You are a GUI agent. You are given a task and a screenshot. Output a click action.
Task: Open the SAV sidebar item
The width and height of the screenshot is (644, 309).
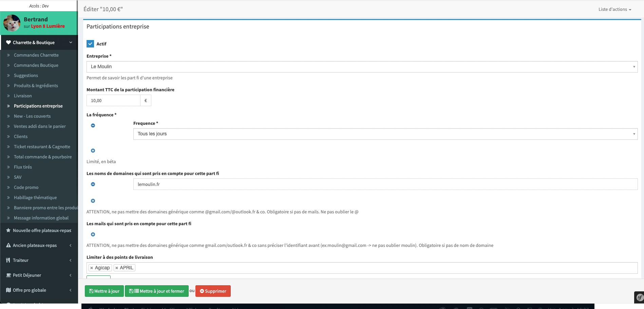click(x=18, y=177)
